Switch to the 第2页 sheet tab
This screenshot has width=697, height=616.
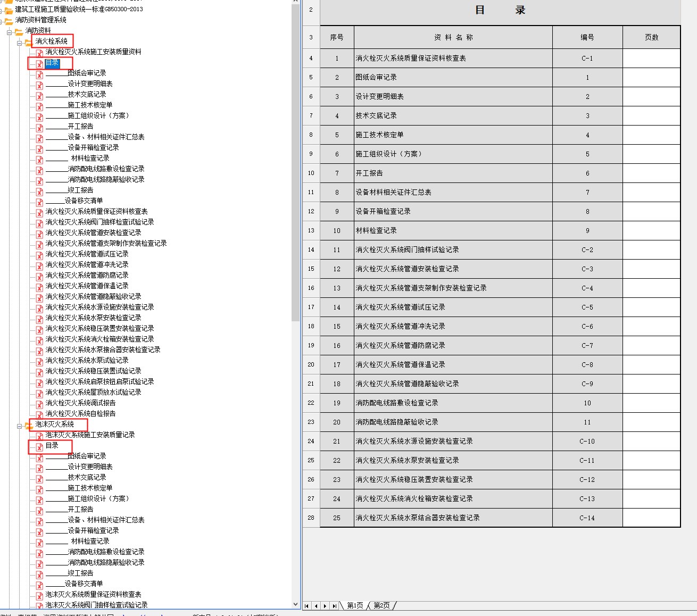pyautogui.click(x=381, y=606)
